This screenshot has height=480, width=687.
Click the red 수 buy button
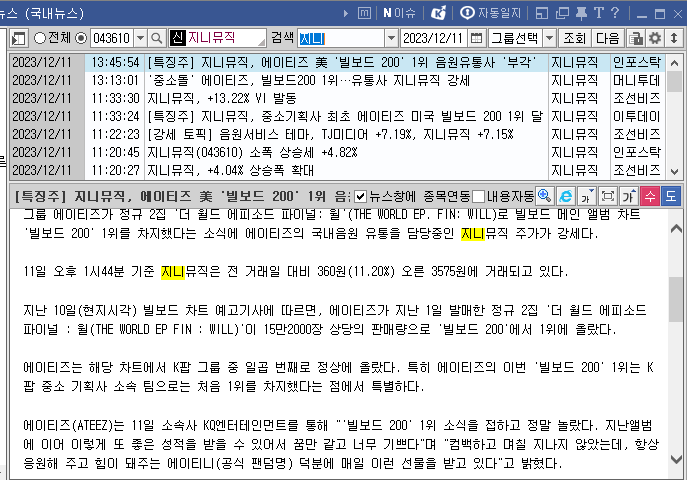click(650, 196)
